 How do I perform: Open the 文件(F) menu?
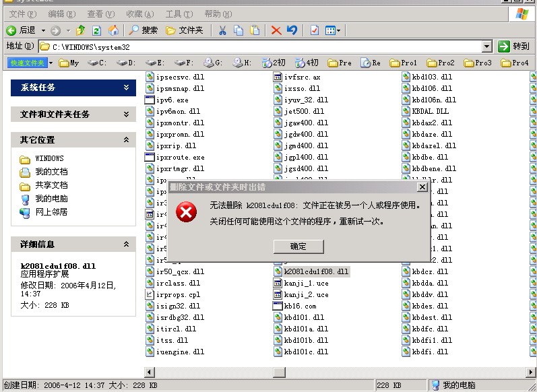point(23,14)
